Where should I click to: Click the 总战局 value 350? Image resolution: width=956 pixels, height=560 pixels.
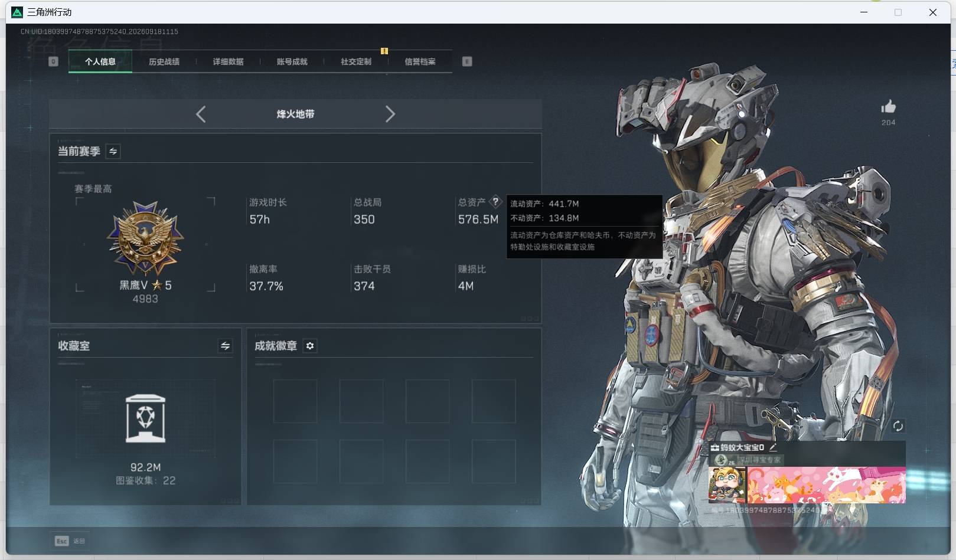pyautogui.click(x=364, y=220)
